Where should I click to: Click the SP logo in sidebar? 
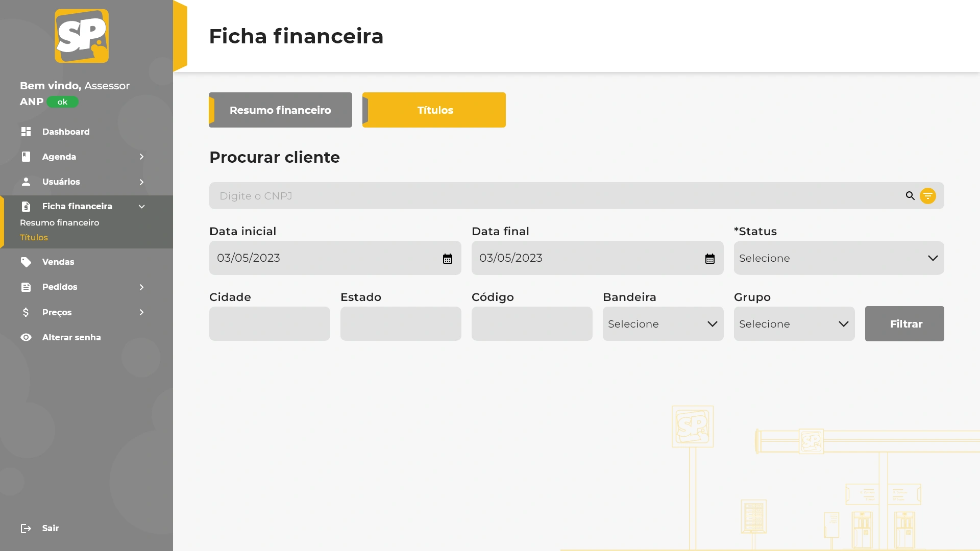coord(82,36)
